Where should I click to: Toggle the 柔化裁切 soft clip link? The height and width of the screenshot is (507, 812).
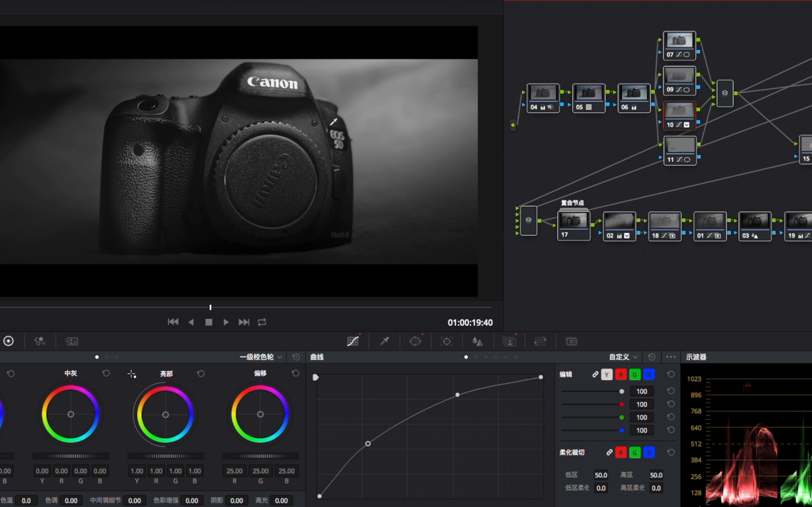(x=609, y=452)
